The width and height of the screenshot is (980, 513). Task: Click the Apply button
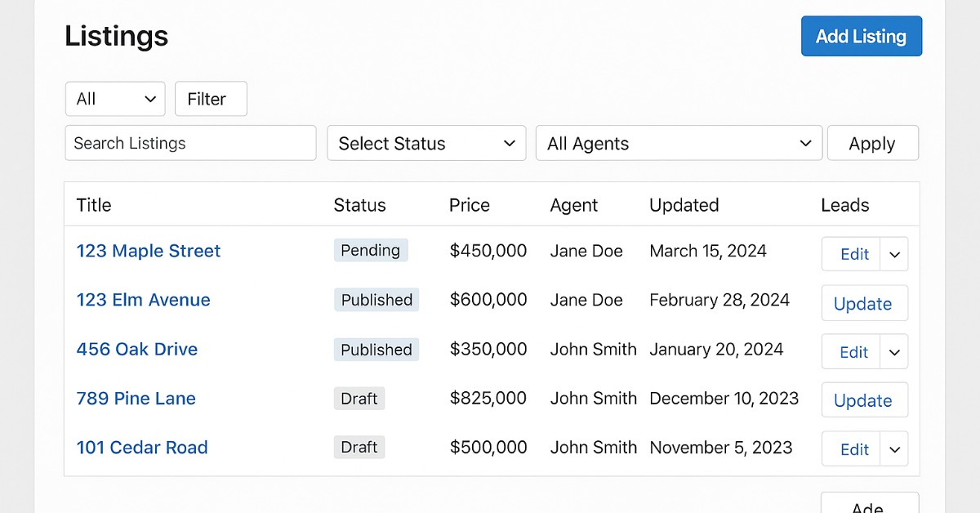[x=872, y=143]
